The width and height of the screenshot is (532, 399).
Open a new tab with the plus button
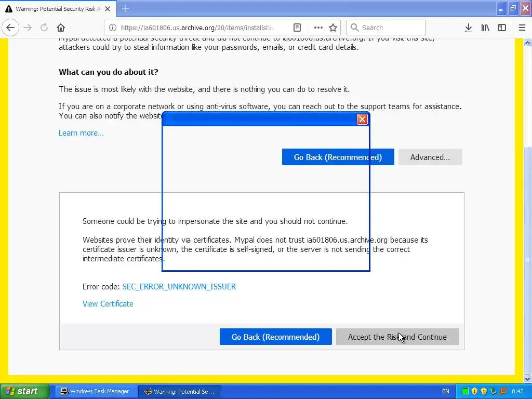[125, 8]
